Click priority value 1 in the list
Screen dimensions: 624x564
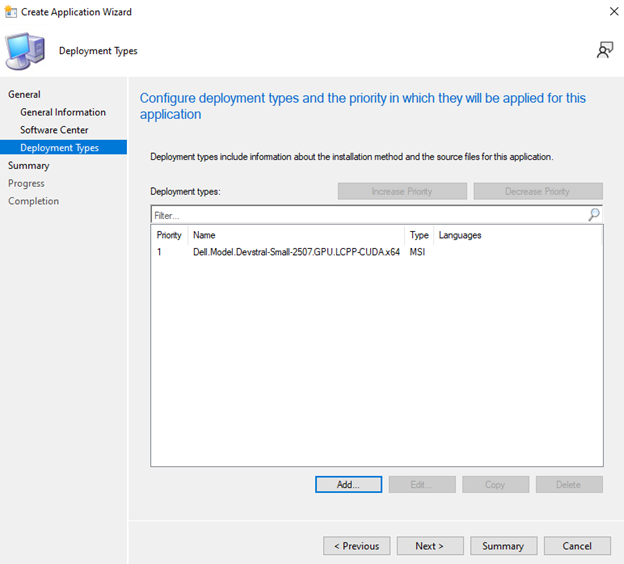pyautogui.click(x=159, y=252)
